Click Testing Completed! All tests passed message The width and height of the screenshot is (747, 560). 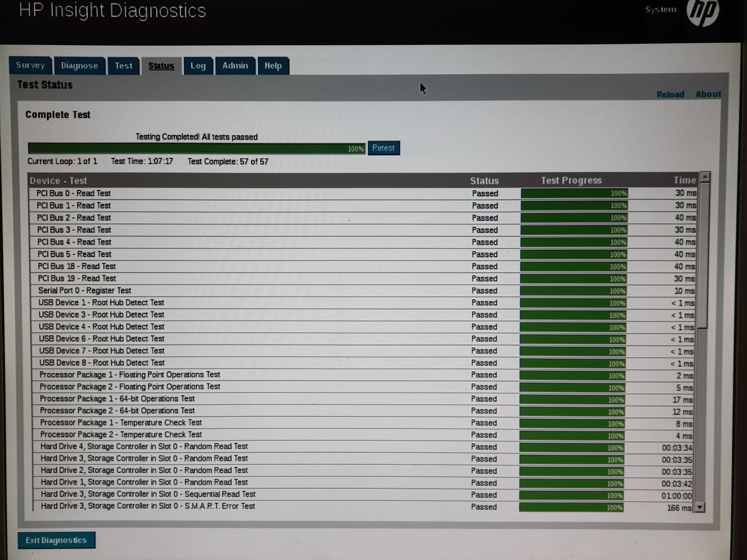pos(197,137)
